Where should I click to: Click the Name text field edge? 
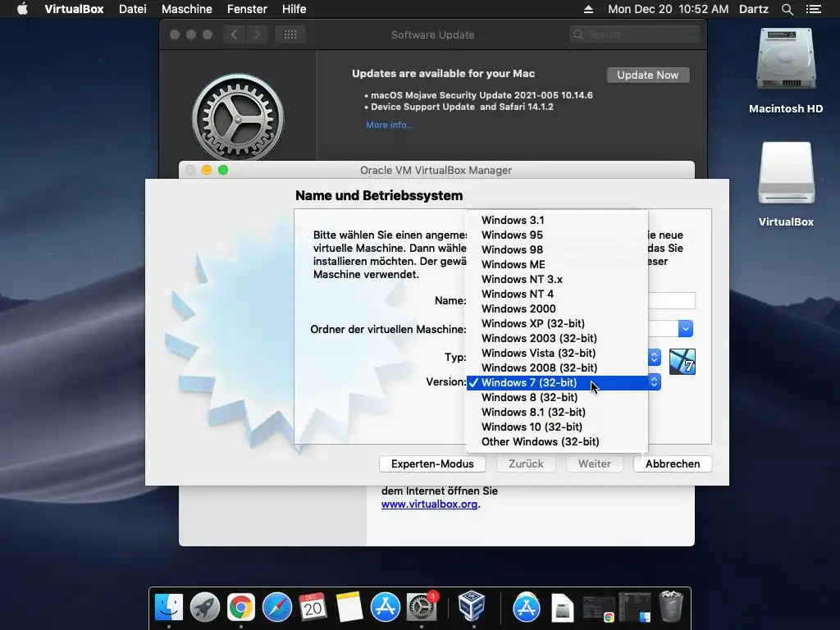(x=672, y=300)
